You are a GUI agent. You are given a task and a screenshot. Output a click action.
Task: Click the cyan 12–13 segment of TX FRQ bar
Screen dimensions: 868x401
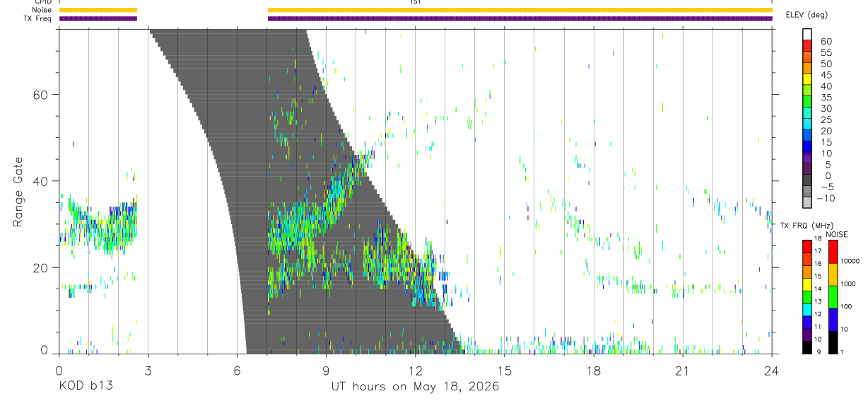click(807, 309)
